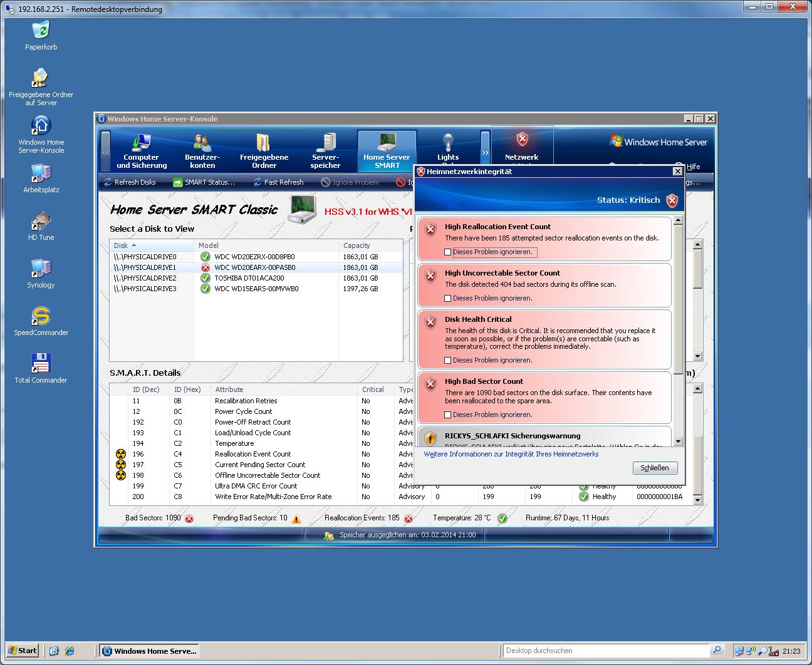812x665 pixels.
Task: Click warning icon on attribute 197 row
Action: pyautogui.click(x=121, y=465)
